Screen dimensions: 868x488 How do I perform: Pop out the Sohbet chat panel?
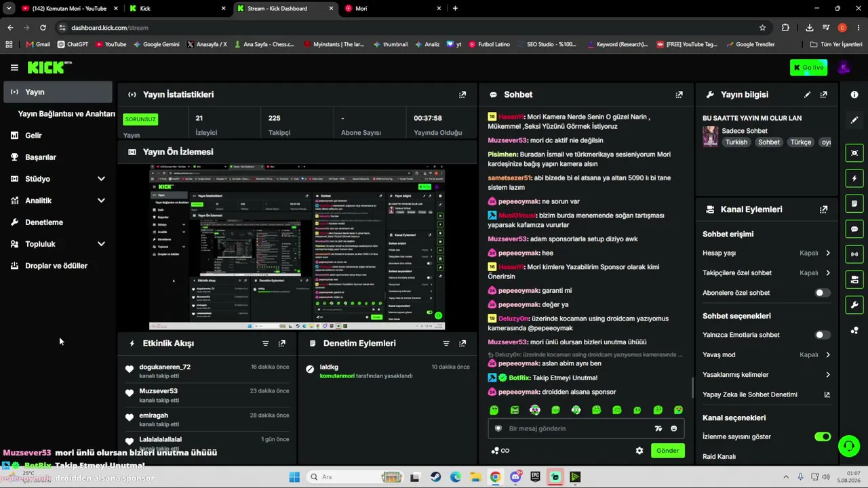(x=679, y=95)
